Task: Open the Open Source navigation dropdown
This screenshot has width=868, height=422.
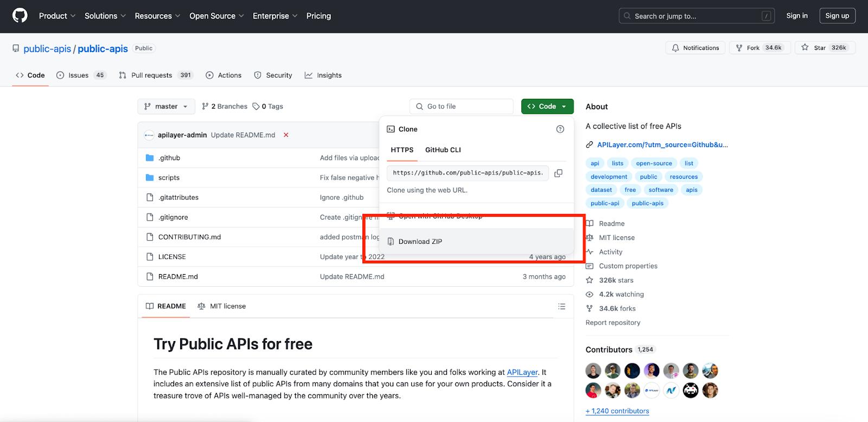Action: [x=216, y=16]
